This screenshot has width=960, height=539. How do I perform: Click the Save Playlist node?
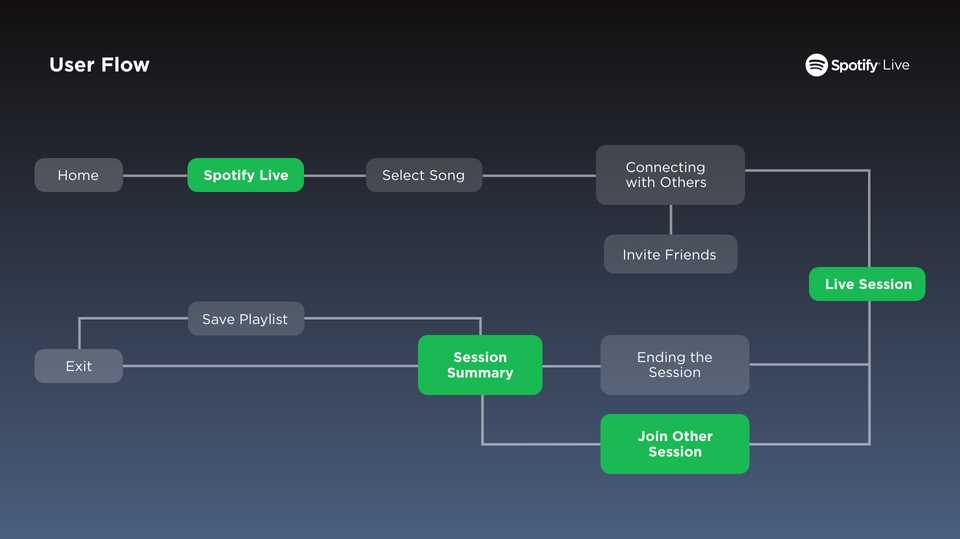[x=246, y=318]
